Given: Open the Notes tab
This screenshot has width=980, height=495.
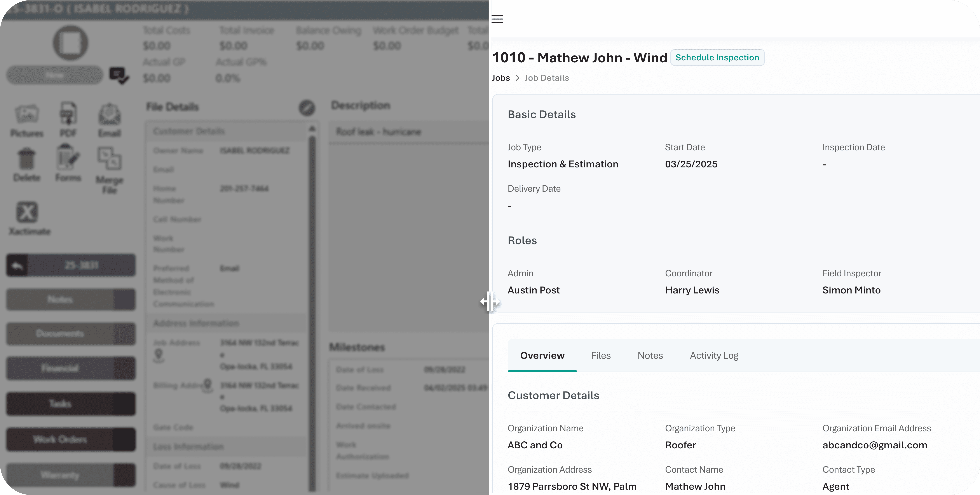Looking at the screenshot, I should [x=650, y=355].
